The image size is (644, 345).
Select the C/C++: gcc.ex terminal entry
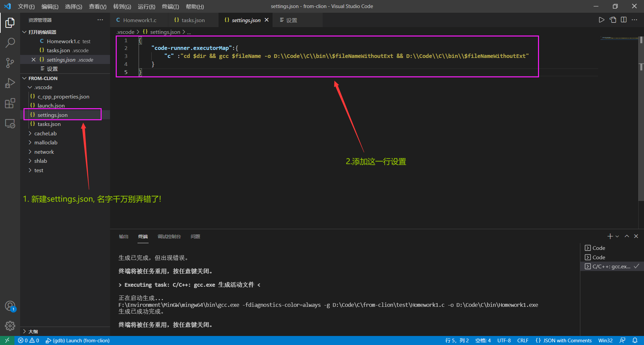(610, 266)
